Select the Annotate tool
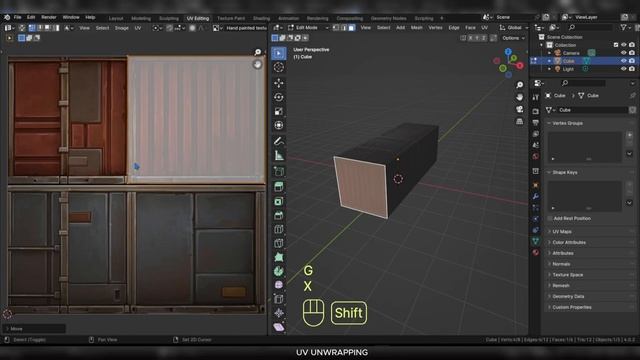The image size is (640, 360). click(279, 141)
